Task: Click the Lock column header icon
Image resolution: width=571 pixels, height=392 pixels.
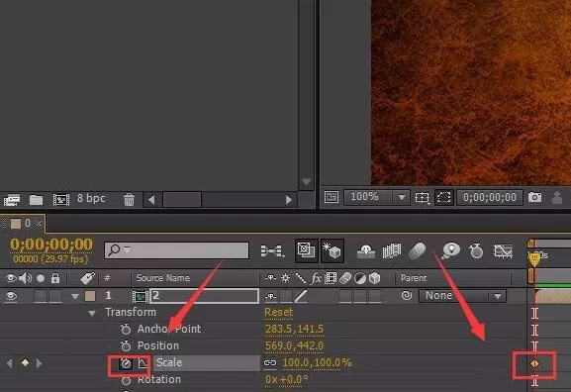Action: point(55,278)
